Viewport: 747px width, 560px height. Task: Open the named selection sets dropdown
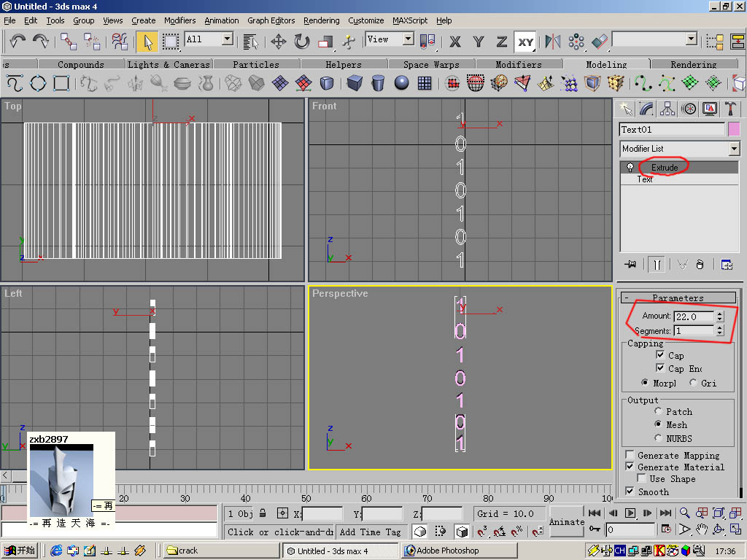point(692,39)
